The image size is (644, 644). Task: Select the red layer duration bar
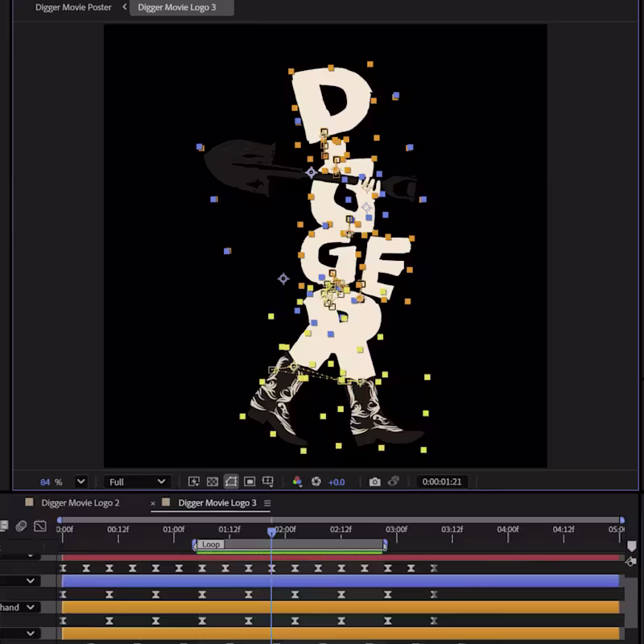pyautogui.click(x=341, y=557)
